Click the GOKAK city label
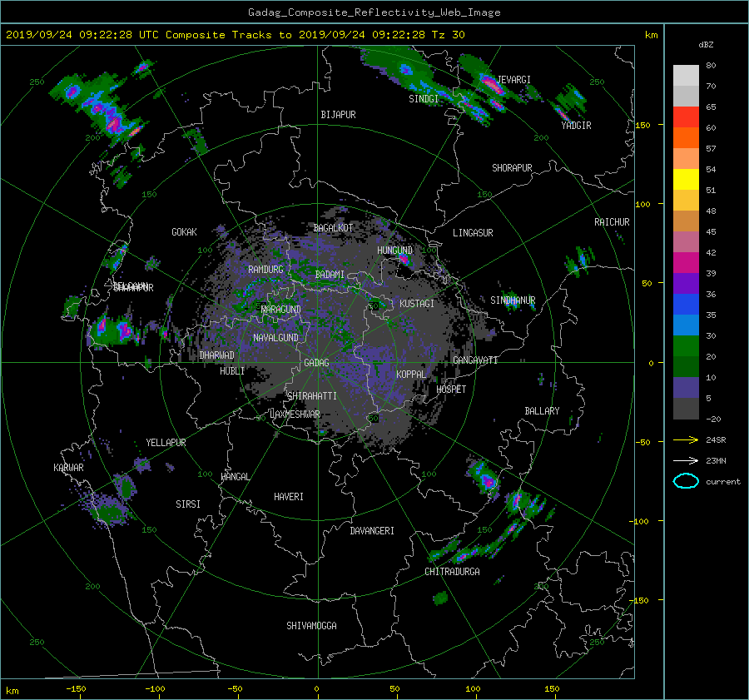This screenshot has width=749, height=700. [x=185, y=232]
